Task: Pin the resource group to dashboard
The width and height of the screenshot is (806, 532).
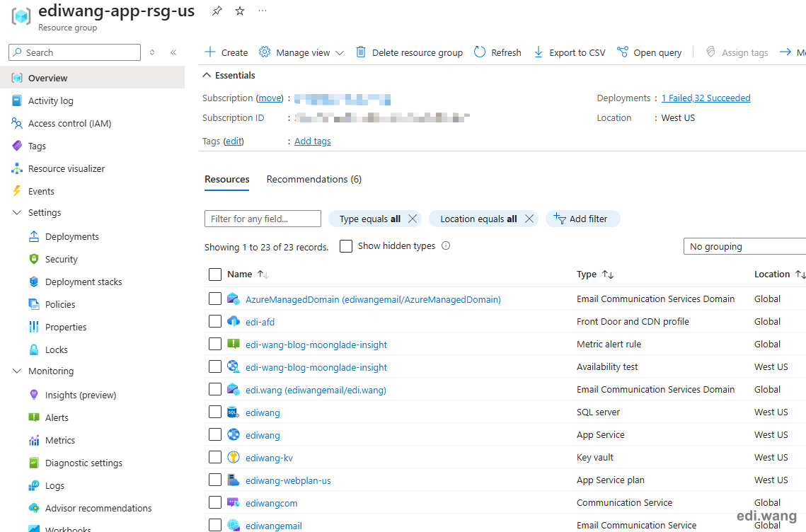Action: 217,11
